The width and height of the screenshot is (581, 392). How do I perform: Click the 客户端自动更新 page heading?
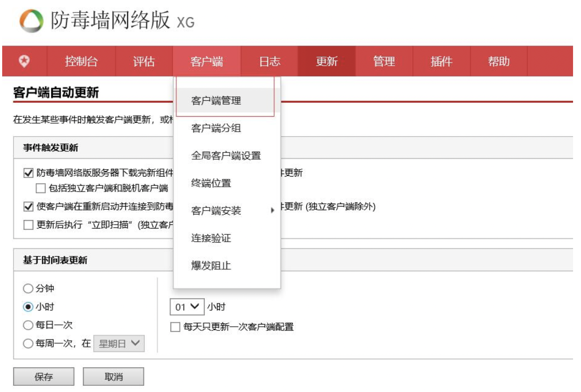(56, 92)
